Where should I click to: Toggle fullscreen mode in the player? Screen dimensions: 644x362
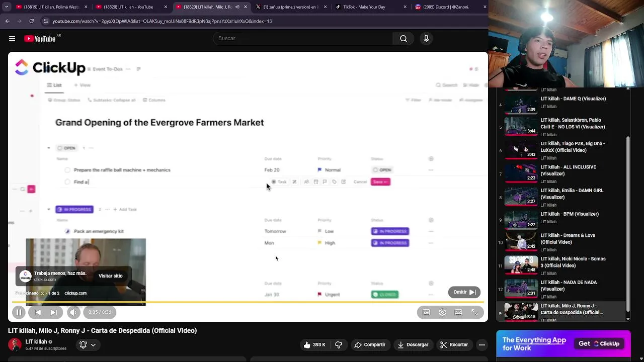pyautogui.click(x=474, y=312)
